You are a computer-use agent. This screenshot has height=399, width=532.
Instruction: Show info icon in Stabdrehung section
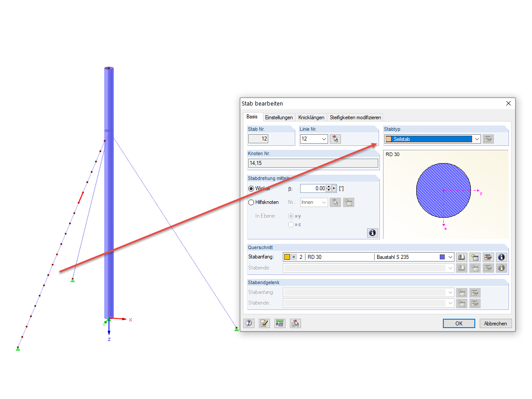(x=372, y=233)
